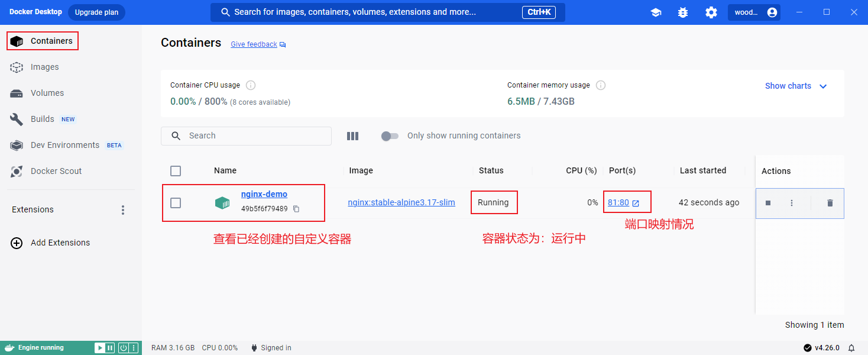Open the Troubleshoot bug icon
The width and height of the screenshot is (868, 355).
683,12
